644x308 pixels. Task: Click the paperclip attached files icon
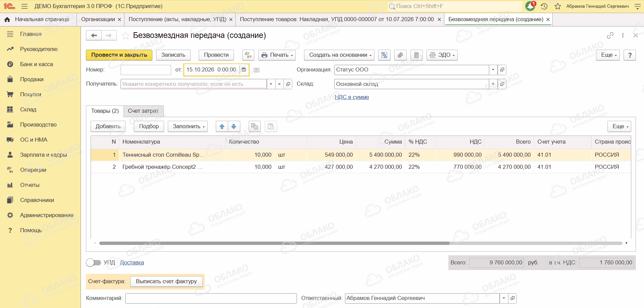(x=400, y=55)
